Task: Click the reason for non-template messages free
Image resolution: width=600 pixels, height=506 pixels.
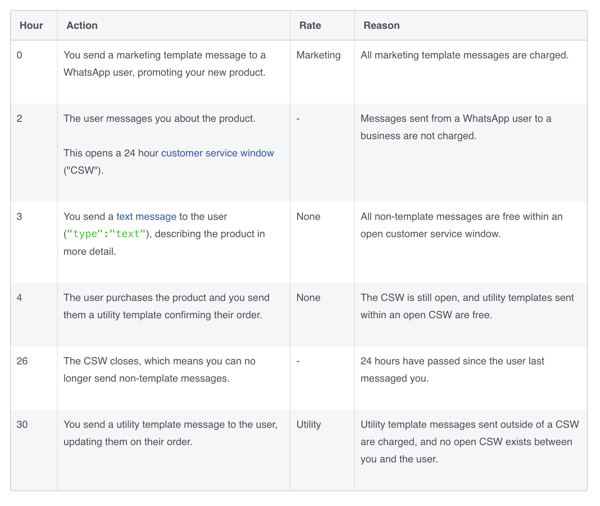Action: pyautogui.click(x=461, y=225)
